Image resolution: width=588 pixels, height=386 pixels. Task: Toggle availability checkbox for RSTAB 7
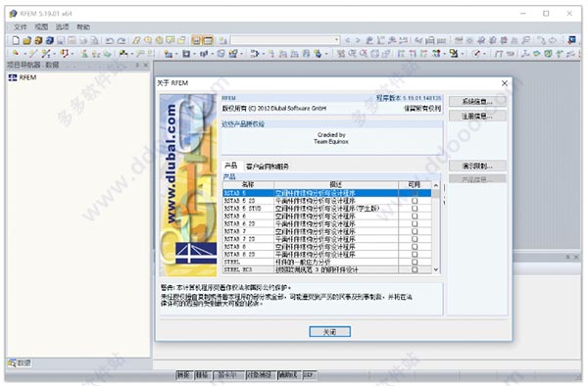pos(415,231)
